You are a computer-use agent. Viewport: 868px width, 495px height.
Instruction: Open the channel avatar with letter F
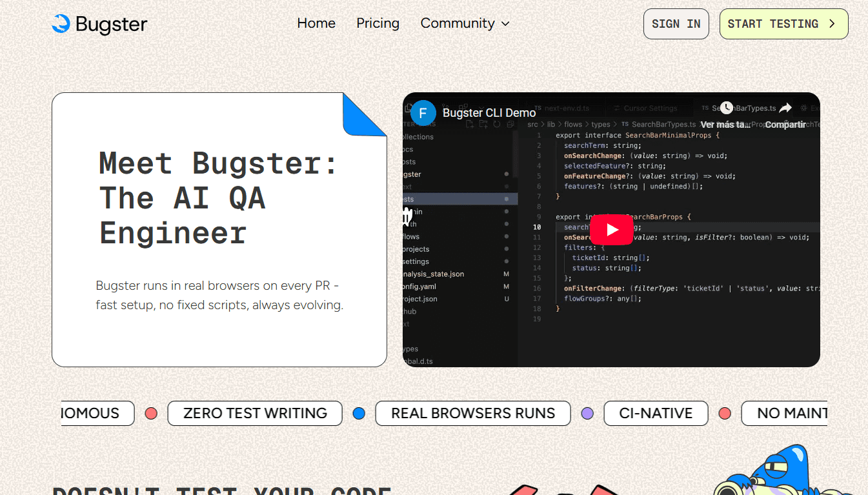(423, 113)
